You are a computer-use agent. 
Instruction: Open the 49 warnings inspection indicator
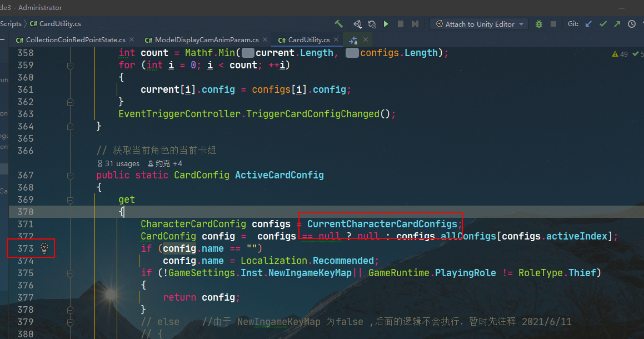(620, 54)
